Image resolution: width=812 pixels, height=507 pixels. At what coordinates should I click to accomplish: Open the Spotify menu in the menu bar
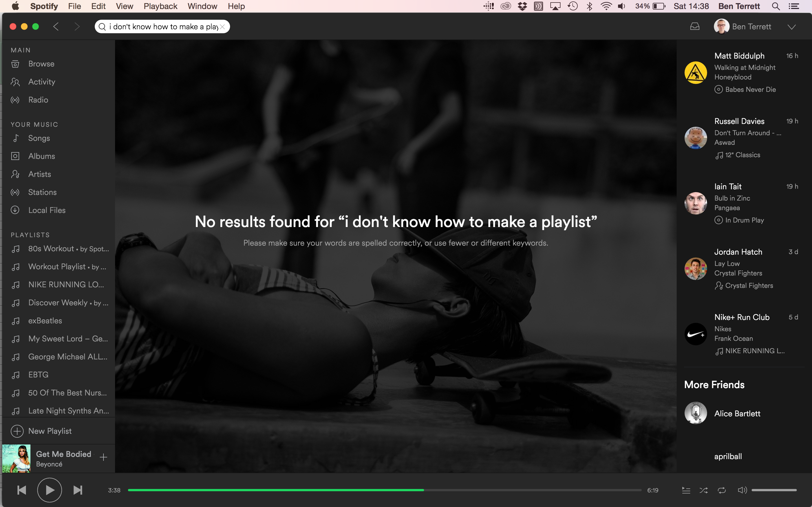pyautogui.click(x=44, y=6)
